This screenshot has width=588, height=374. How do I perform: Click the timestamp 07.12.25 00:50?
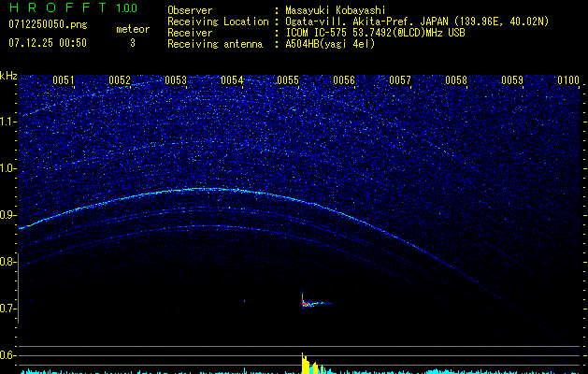[48, 43]
